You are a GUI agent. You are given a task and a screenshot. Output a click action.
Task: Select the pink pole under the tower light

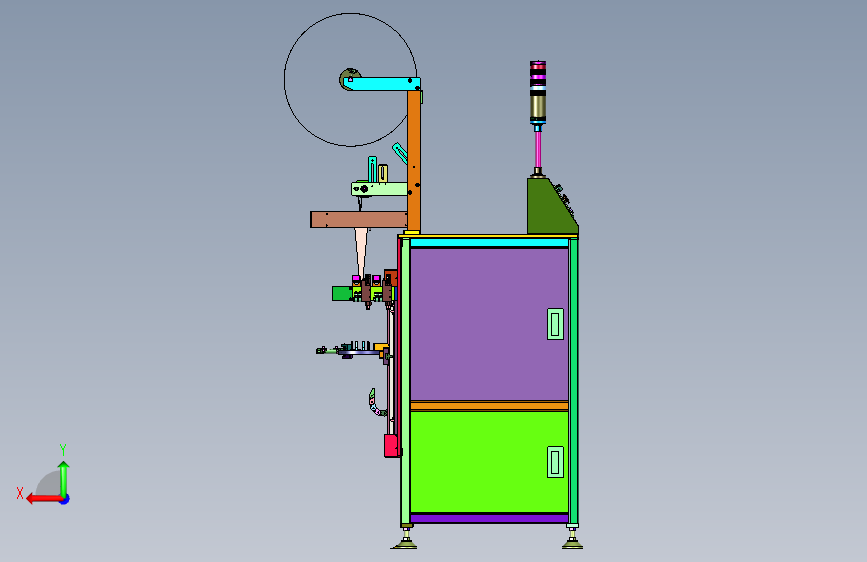tap(537, 150)
